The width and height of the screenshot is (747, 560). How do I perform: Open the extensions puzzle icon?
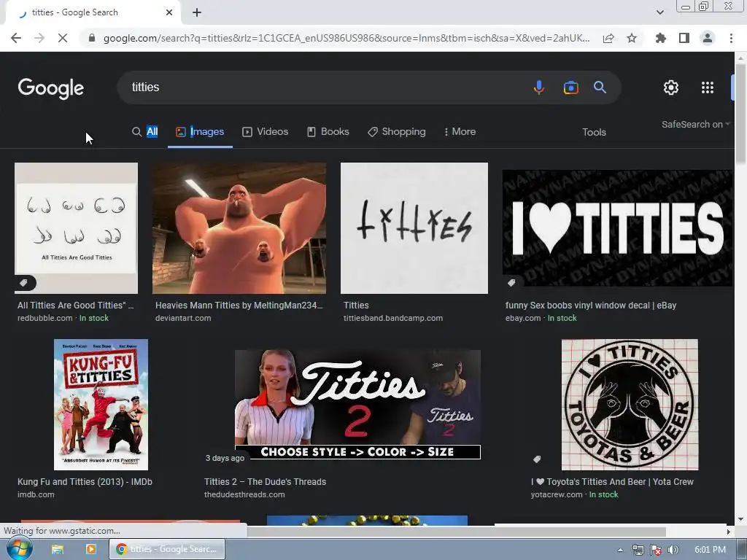point(660,38)
